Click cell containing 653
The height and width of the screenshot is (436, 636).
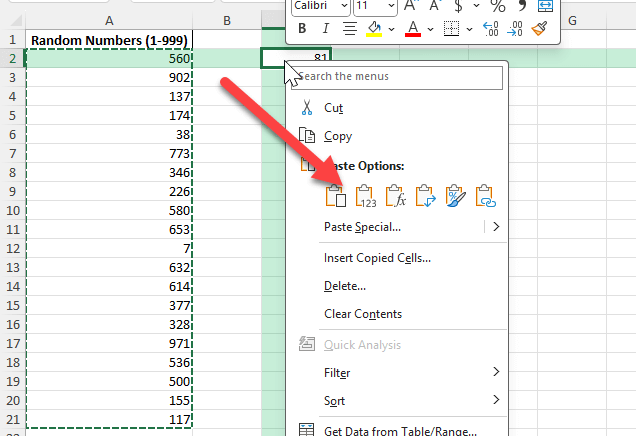109,229
